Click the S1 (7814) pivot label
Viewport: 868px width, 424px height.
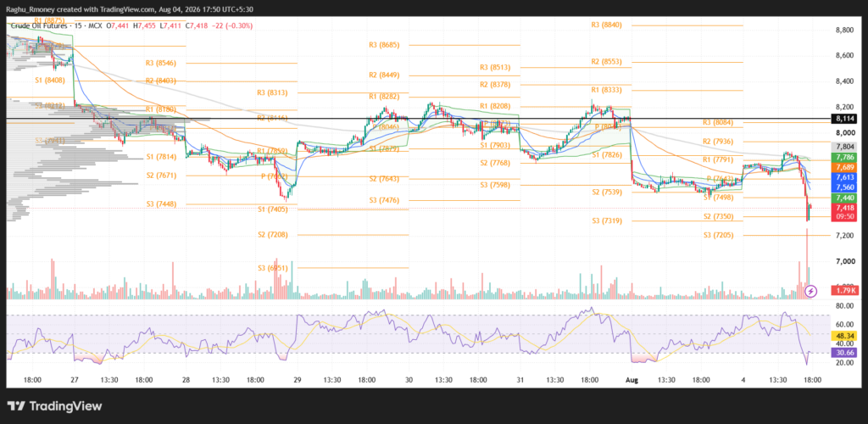click(162, 157)
